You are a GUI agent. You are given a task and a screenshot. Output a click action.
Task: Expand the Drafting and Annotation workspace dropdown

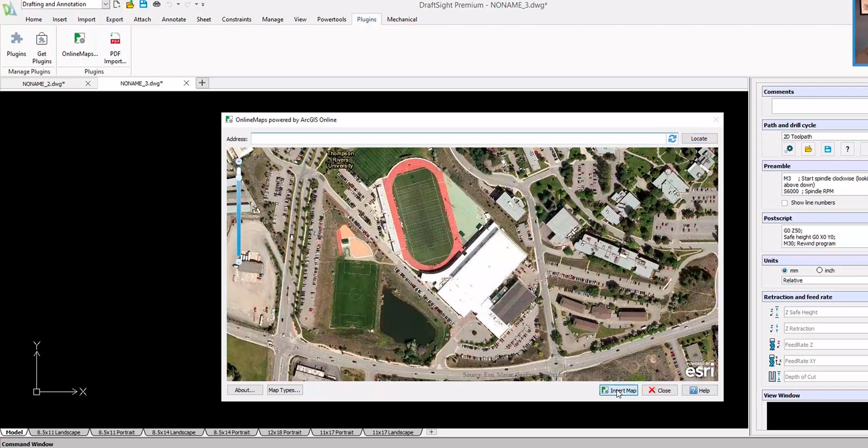(105, 4)
